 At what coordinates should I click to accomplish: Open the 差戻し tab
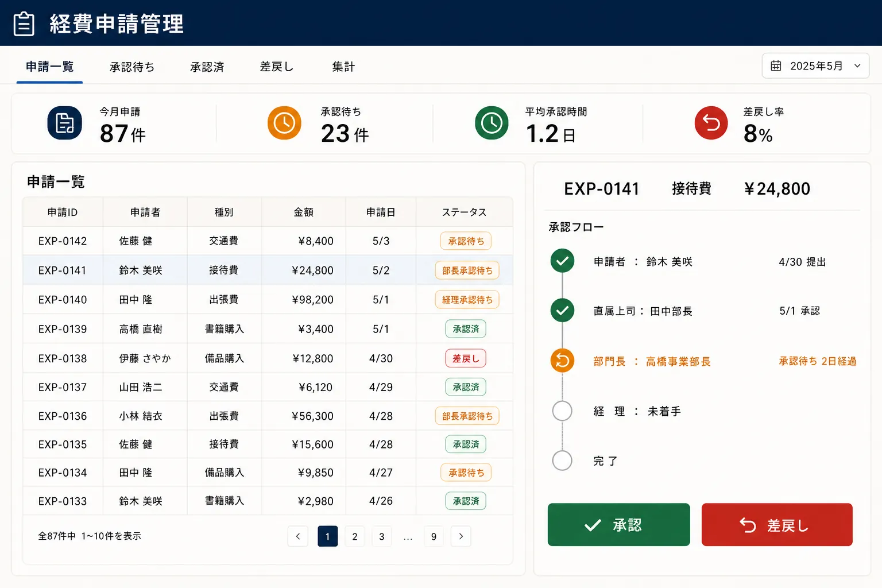click(x=276, y=67)
